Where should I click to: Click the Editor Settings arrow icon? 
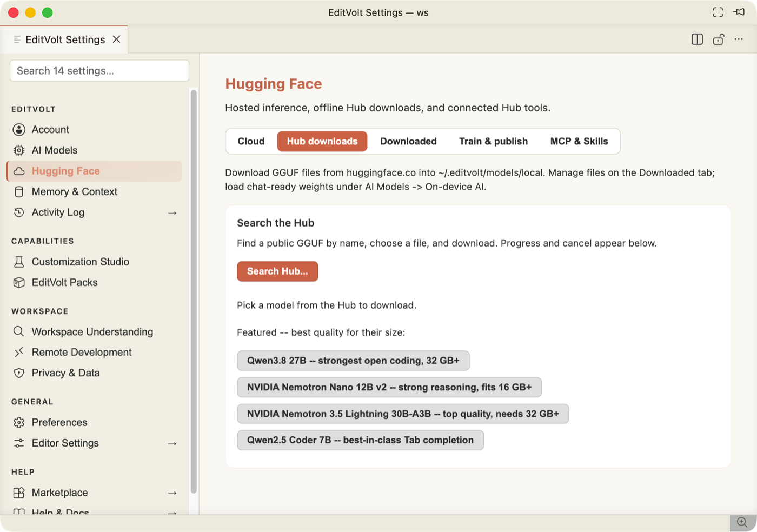172,444
